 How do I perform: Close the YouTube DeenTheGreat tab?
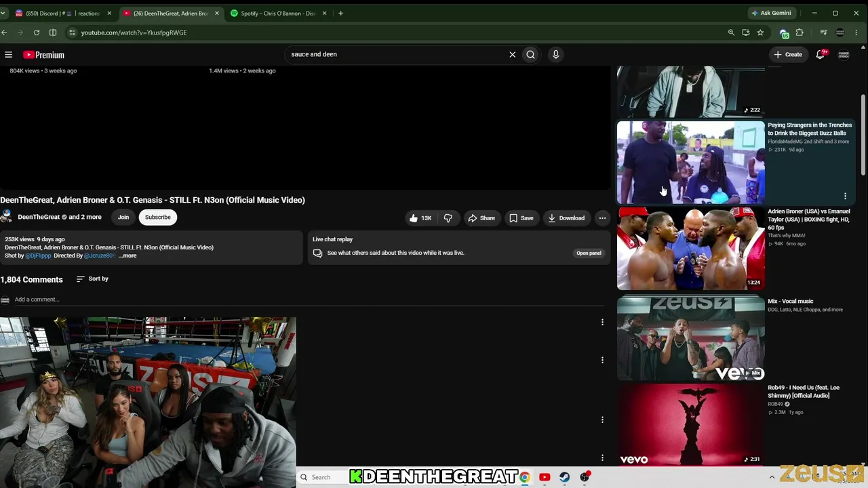coord(216,13)
